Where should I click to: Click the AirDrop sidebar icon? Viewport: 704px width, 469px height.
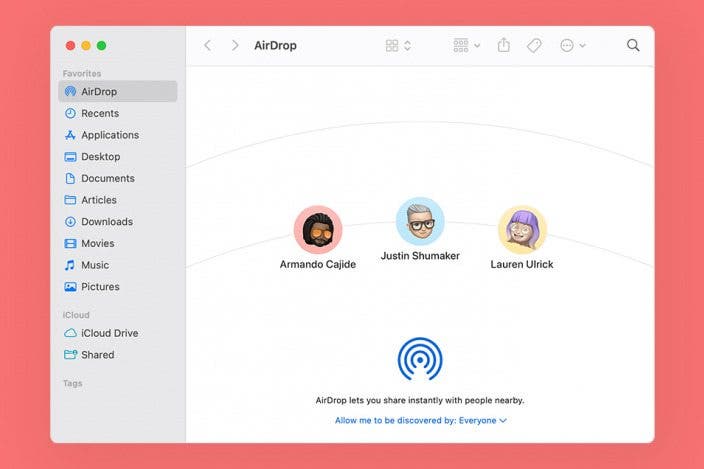coord(70,92)
